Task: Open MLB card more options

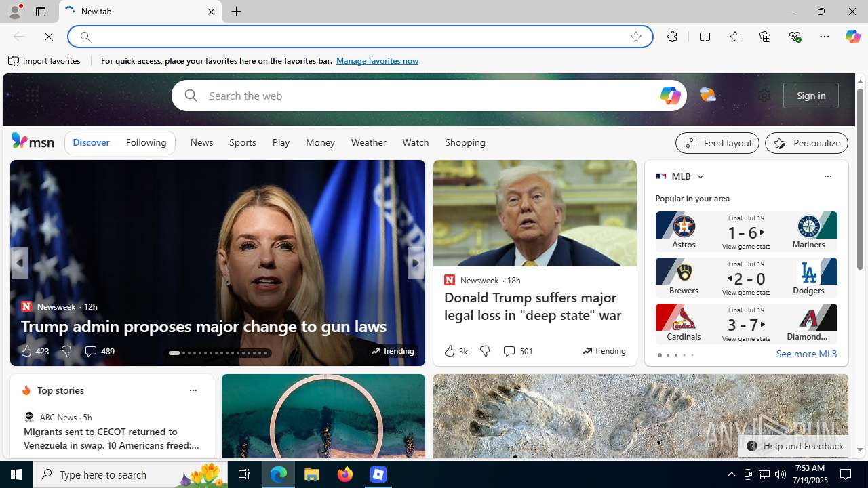Action: coord(827,176)
